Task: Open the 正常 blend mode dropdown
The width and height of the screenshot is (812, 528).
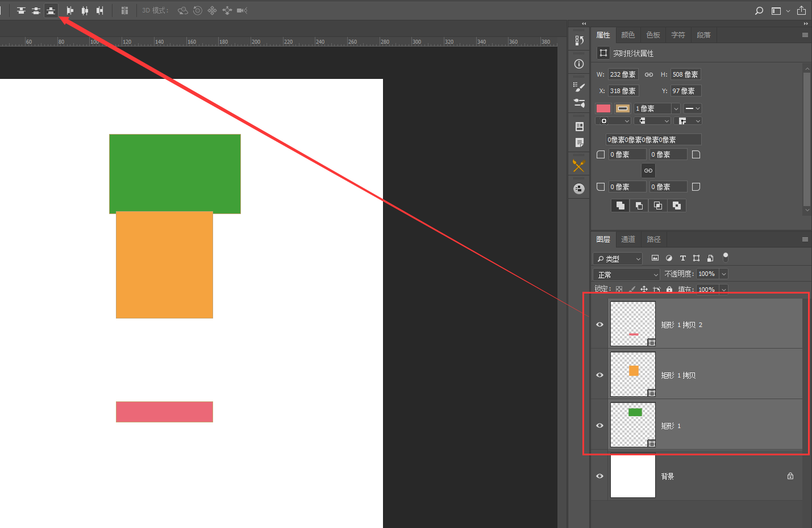Action: (626, 275)
